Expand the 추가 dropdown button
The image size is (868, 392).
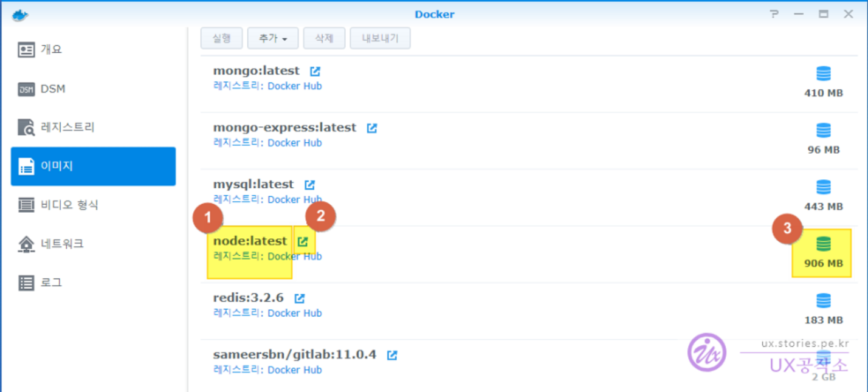tap(272, 38)
